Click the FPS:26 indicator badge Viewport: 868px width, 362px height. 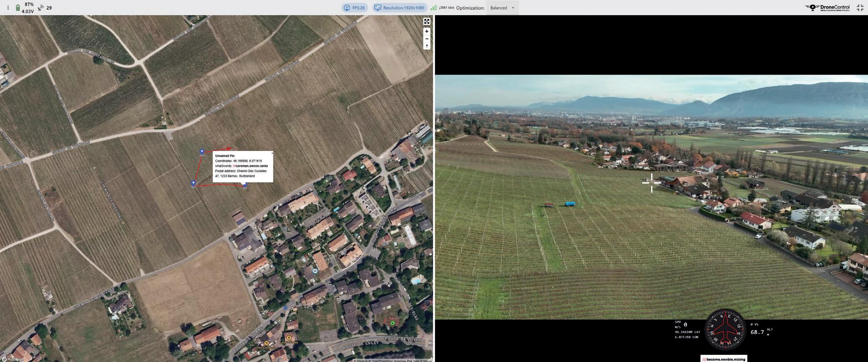pos(354,8)
